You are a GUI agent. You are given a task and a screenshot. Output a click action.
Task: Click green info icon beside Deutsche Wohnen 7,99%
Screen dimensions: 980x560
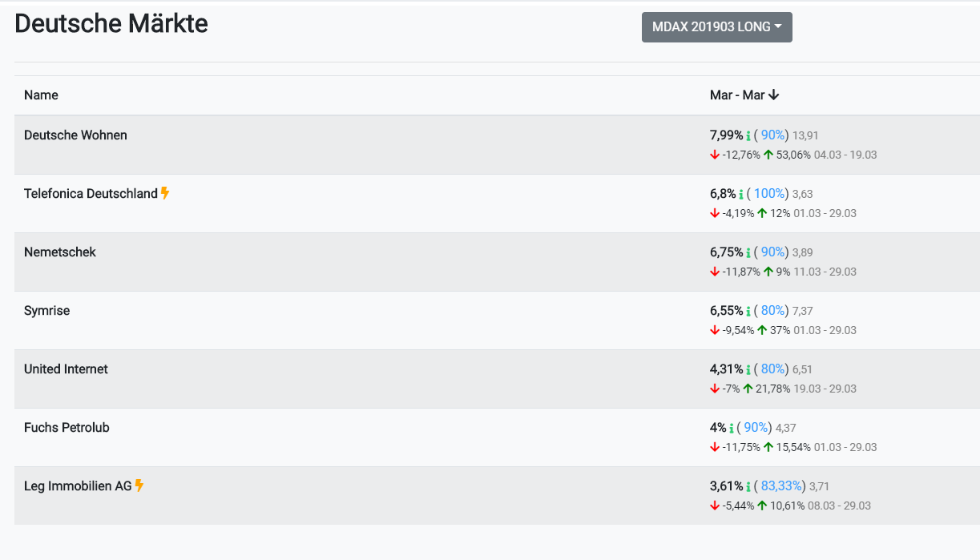pos(748,136)
